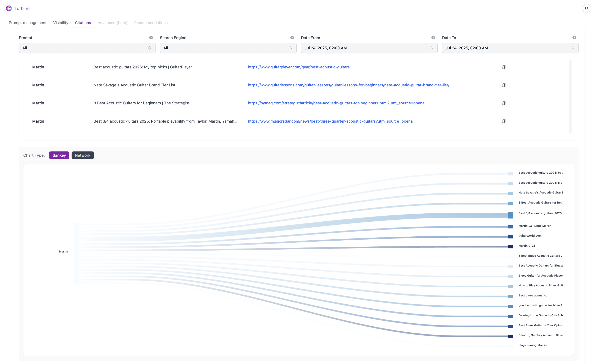Copy the musicradar.com URL with copy icon
The image size is (599, 364).
pyautogui.click(x=504, y=121)
